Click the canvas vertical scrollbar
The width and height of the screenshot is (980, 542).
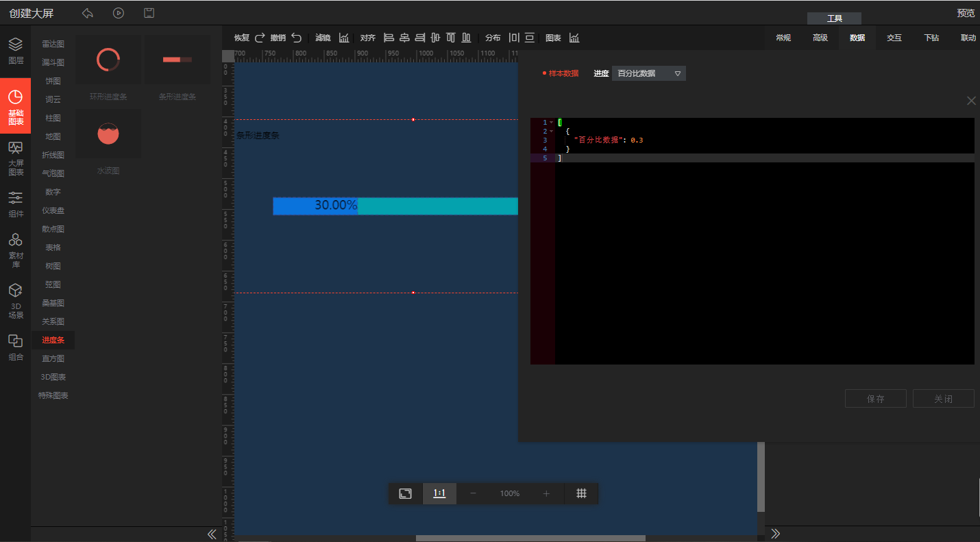[x=761, y=478]
